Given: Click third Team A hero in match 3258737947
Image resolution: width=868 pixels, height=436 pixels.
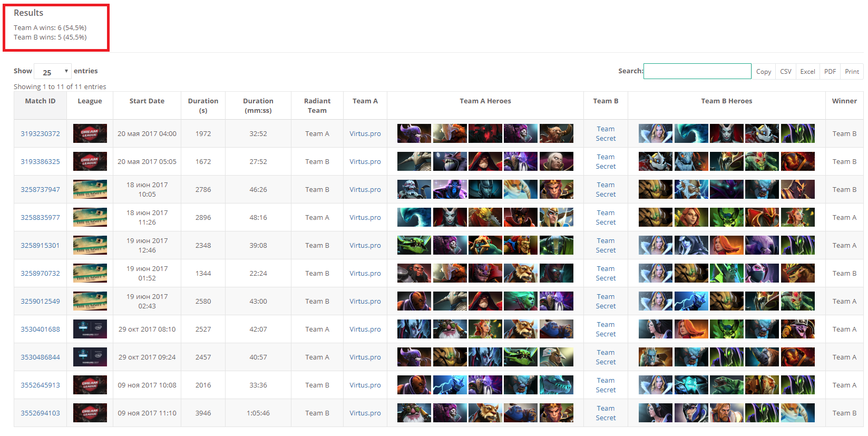Looking at the screenshot, I should pyautogui.click(x=485, y=189).
